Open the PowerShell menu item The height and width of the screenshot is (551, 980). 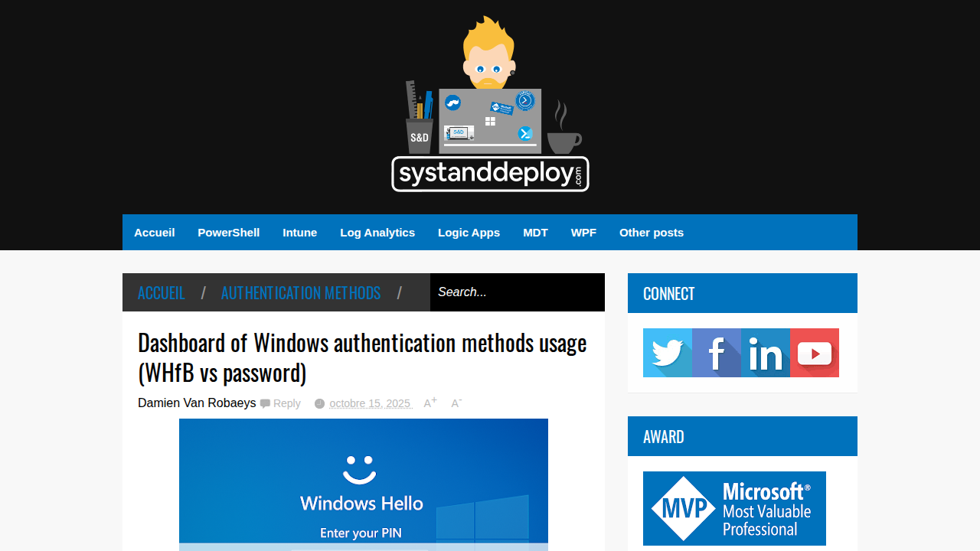tap(229, 233)
